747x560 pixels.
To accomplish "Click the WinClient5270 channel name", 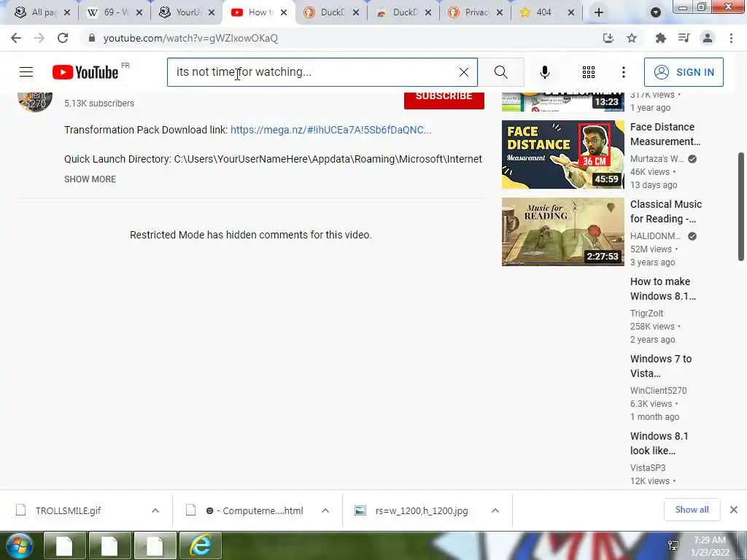I will coord(659,391).
